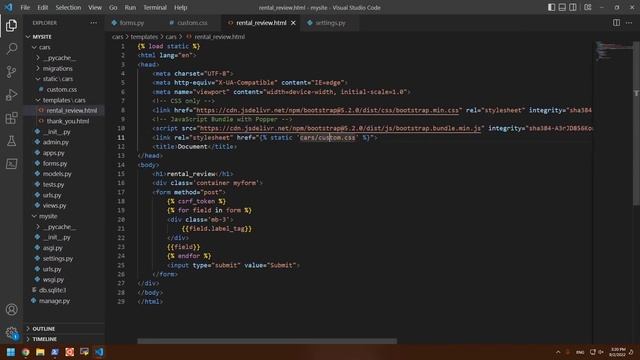Open the Run and Debug view
Screen dimensions: 640x360
click(x=11, y=95)
